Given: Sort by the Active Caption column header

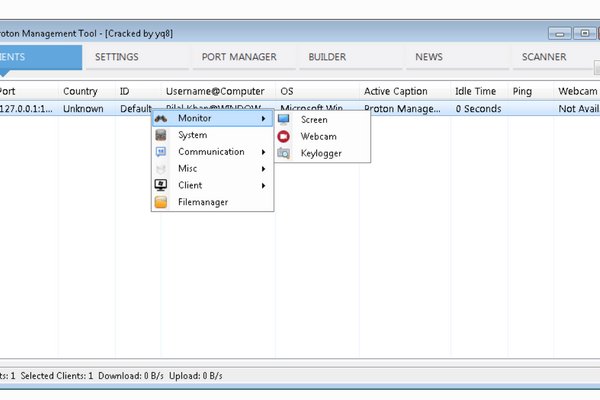Looking at the screenshot, I should (405, 91).
